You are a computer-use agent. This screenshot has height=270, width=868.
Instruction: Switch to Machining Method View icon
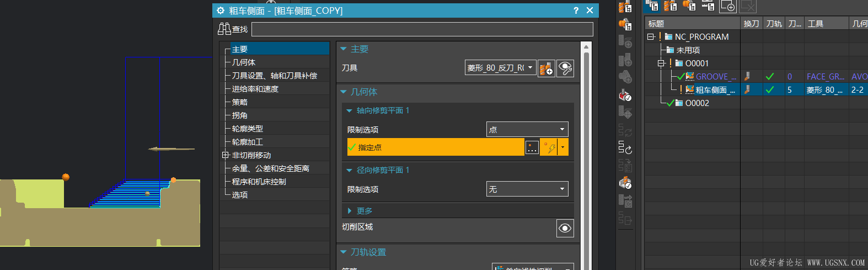pyautogui.click(x=708, y=6)
